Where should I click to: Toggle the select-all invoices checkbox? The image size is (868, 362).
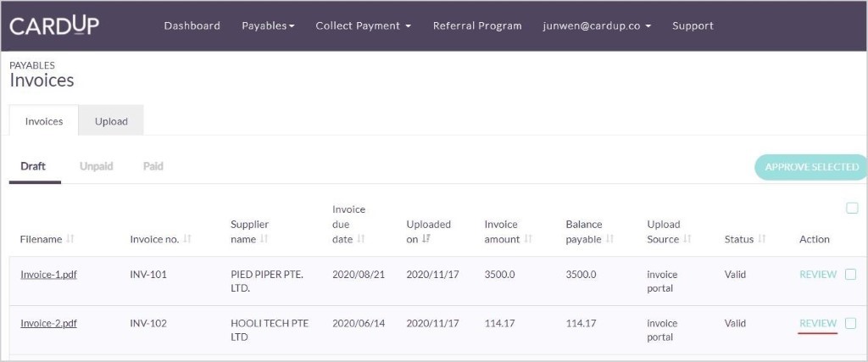(x=852, y=209)
